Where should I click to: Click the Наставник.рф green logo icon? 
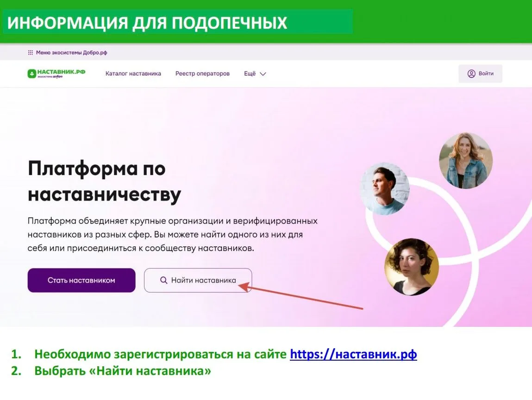pyautogui.click(x=32, y=74)
